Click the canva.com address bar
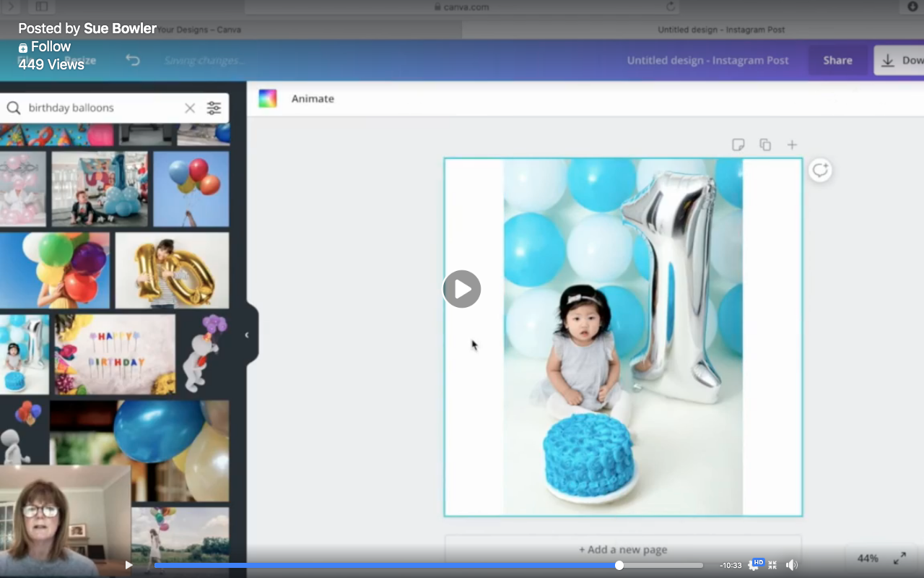Viewport: 924px width, 578px height. click(462, 7)
